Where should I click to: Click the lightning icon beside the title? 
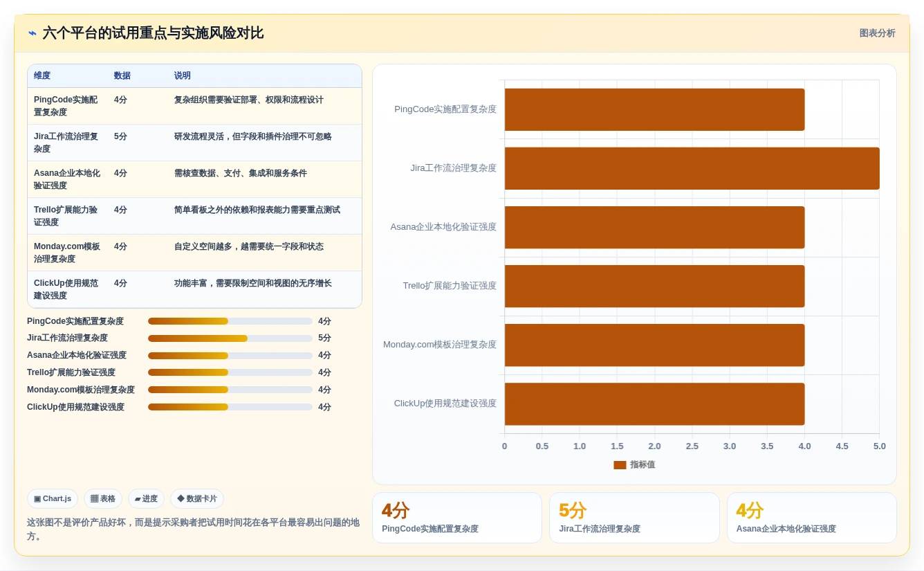[x=33, y=33]
